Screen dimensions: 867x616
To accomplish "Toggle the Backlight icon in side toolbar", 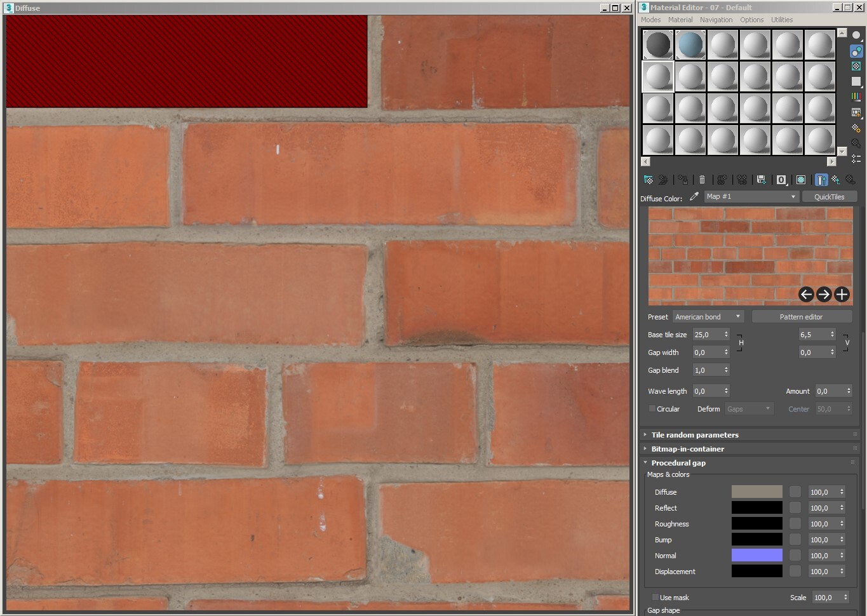I will pos(856,51).
